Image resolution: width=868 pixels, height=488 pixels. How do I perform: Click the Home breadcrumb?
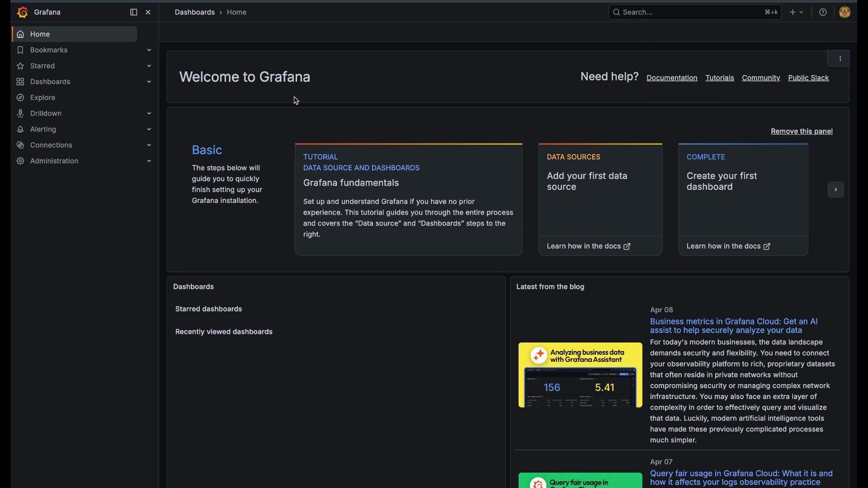237,13
